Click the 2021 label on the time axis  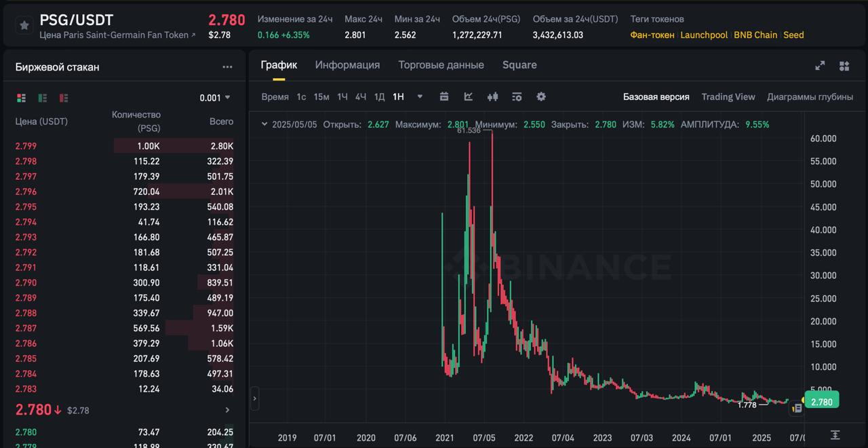tap(445, 438)
